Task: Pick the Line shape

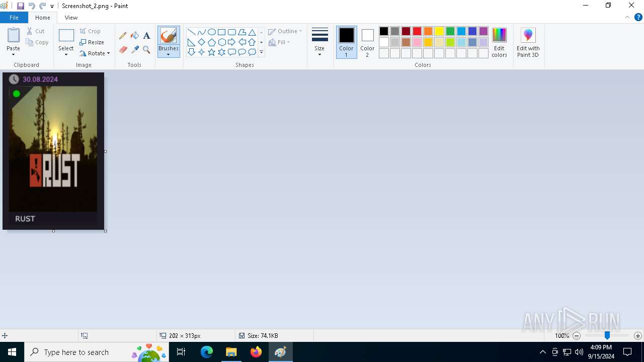Action: 192,32
